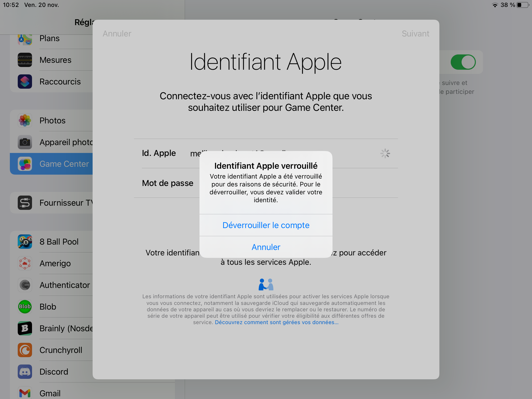Open Authenticator app icon
This screenshot has width=532, height=399.
coord(25,285)
